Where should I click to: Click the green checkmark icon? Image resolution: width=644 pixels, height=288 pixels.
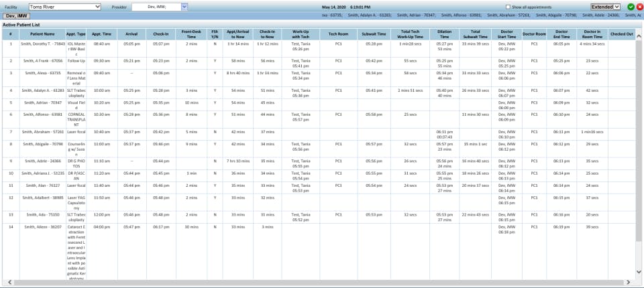(631, 7)
